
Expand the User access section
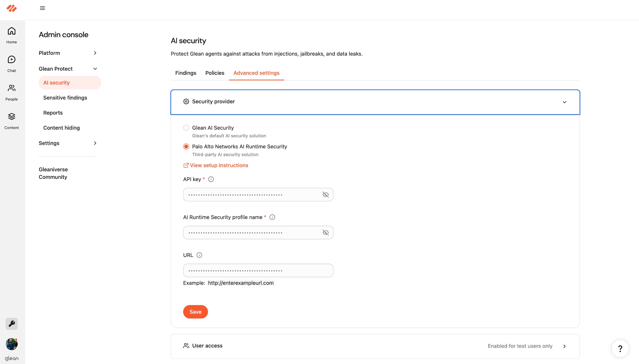pos(564,346)
